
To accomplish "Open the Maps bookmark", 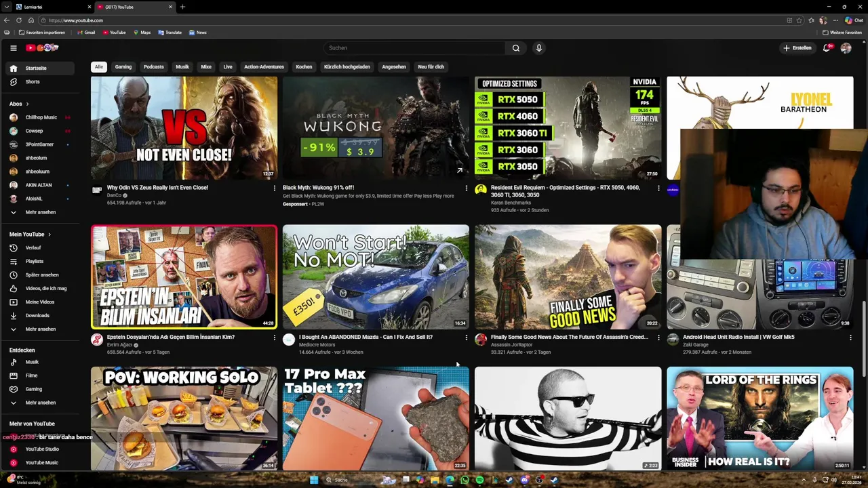I will point(142,33).
